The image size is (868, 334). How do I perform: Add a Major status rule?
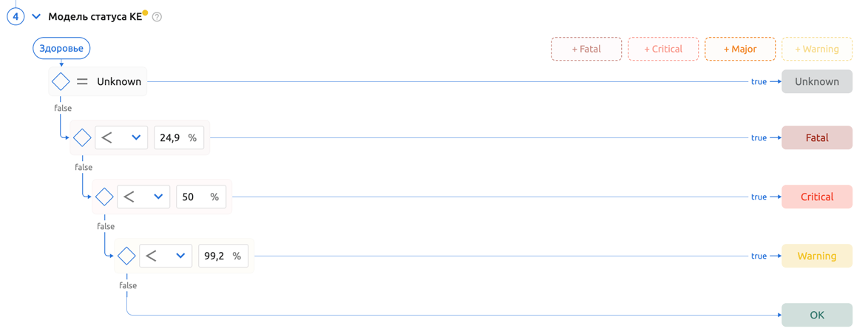tap(740, 50)
